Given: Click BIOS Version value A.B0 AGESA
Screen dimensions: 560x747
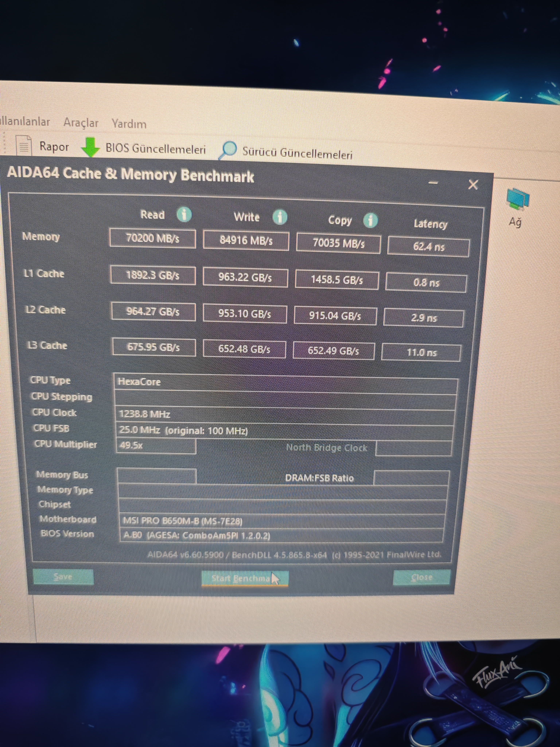Looking at the screenshot, I should click(x=281, y=536).
